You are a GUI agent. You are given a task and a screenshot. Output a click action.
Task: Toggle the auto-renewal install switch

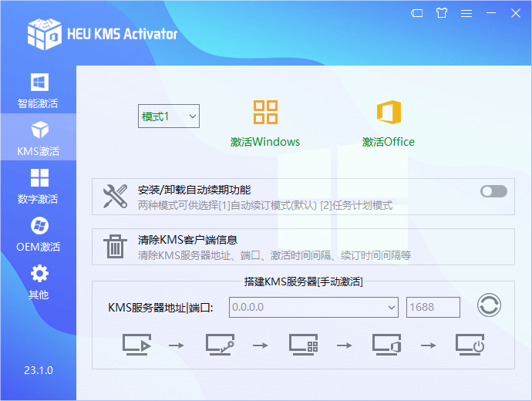coord(493,191)
